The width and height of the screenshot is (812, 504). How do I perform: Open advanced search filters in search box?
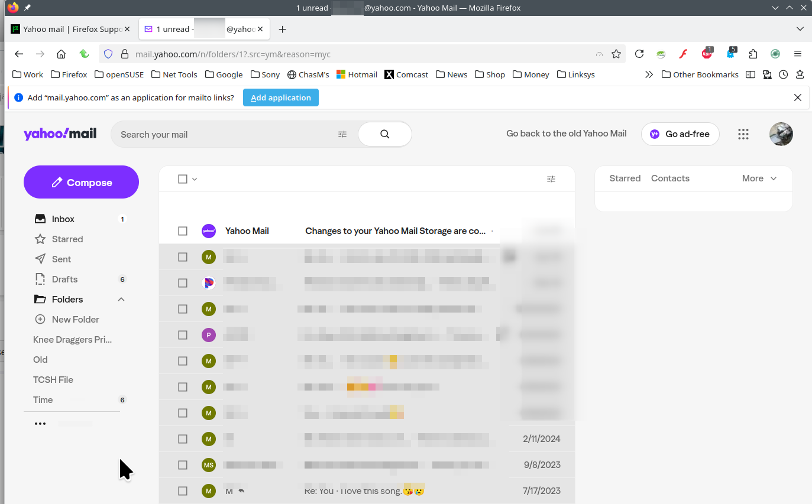pos(342,134)
